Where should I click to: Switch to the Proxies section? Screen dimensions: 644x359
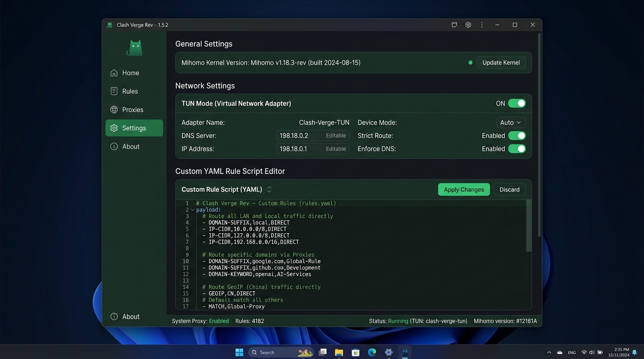pos(134,110)
